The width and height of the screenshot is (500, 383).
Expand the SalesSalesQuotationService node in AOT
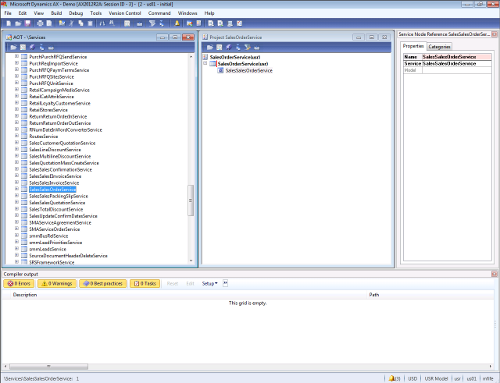(17, 202)
